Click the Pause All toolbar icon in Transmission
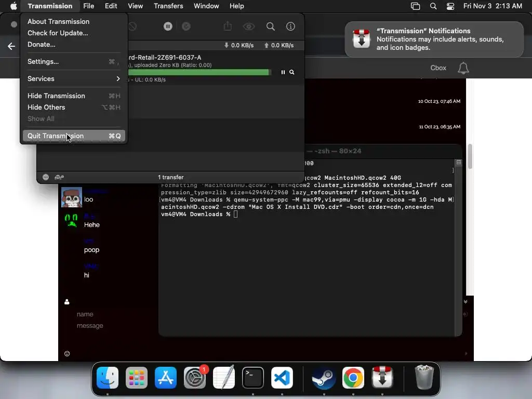532x399 pixels. (x=168, y=26)
